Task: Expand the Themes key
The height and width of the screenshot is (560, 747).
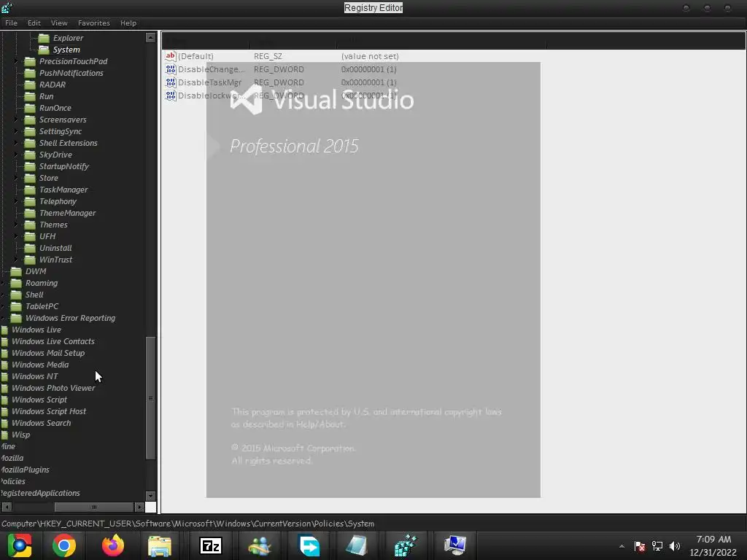Action: coord(16,225)
